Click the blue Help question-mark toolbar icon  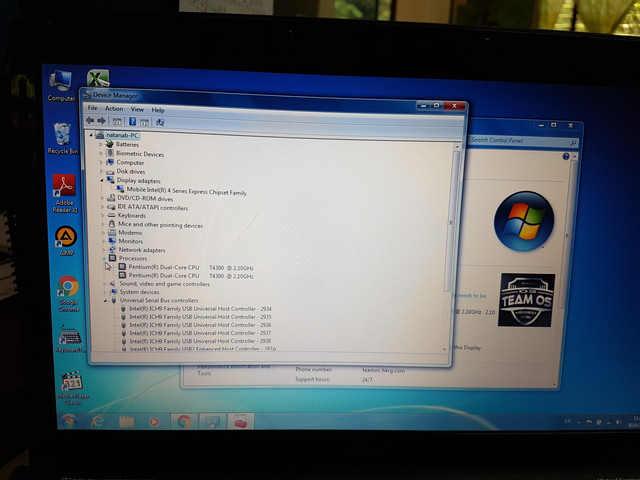tap(132, 122)
